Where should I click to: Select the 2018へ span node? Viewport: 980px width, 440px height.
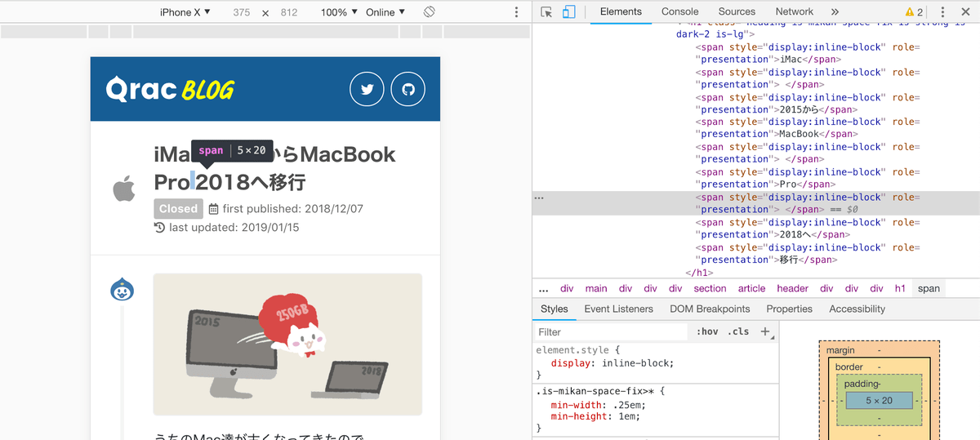tap(808, 228)
